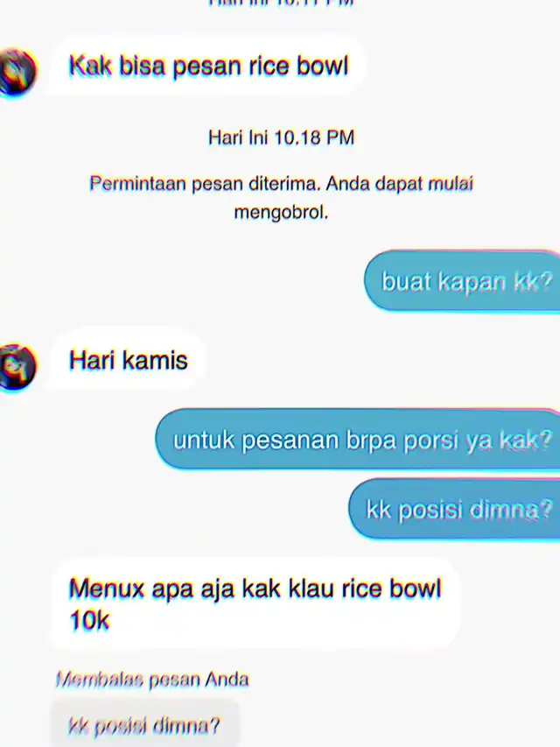Viewport: 560px width, 747px height.
Task: Select the 'buat kapan kk?' sent bubble
Action: [463, 281]
